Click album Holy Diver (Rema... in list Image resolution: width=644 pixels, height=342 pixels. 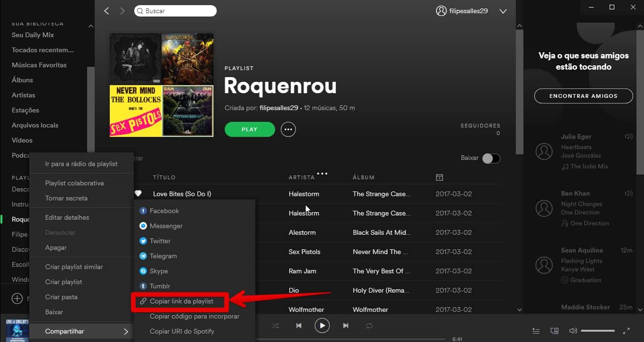[x=381, y=290]
